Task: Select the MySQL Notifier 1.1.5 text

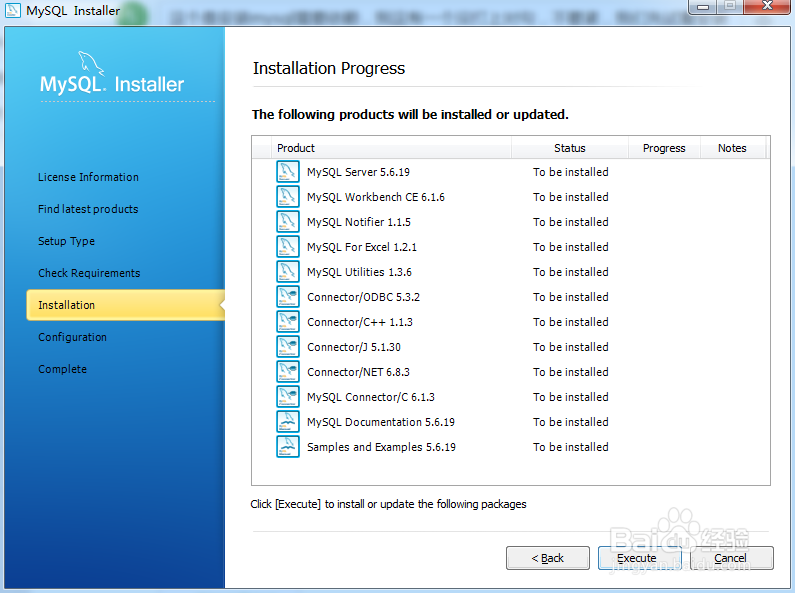Action: coord(359,223)
